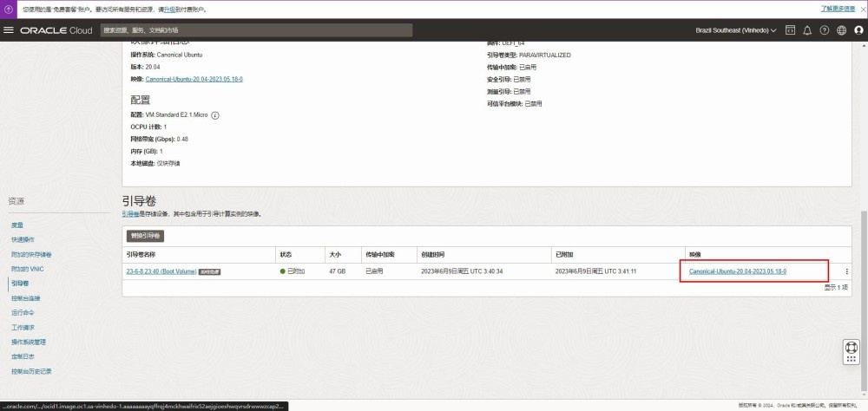Click the 替换引导卷 button
This screenshot has width=868, height=411.
[146, 236]
